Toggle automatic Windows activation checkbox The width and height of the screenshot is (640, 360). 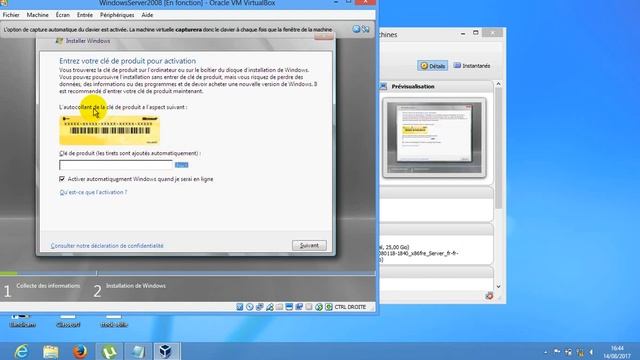[62, 179]
